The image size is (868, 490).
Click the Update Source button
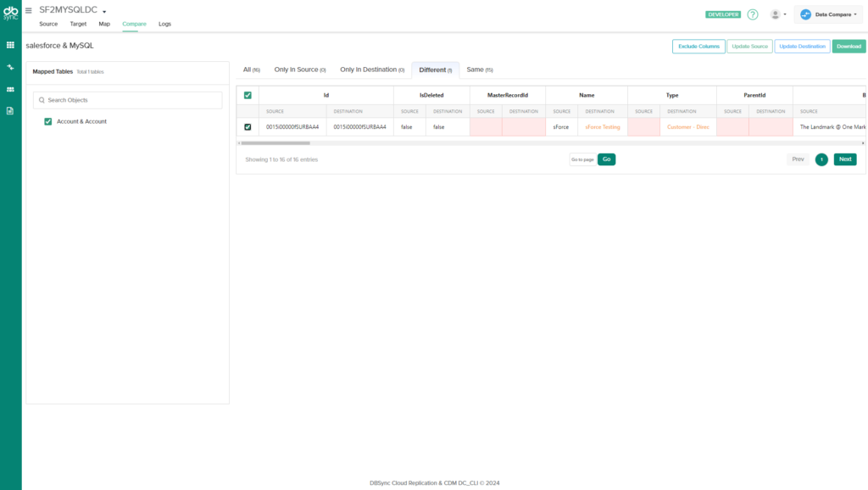(749, 47)
